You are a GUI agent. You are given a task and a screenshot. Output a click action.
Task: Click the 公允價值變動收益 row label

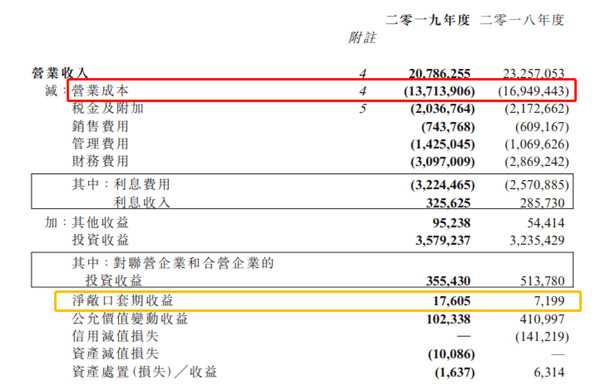coord(130,319)
